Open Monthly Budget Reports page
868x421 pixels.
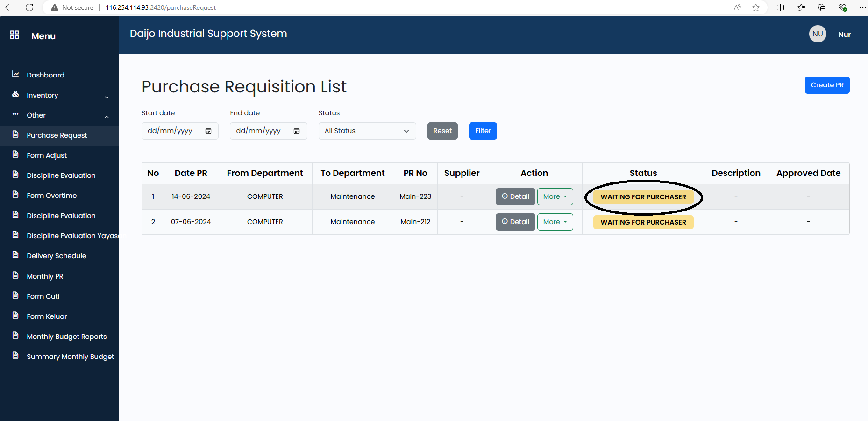coord(66,337)
